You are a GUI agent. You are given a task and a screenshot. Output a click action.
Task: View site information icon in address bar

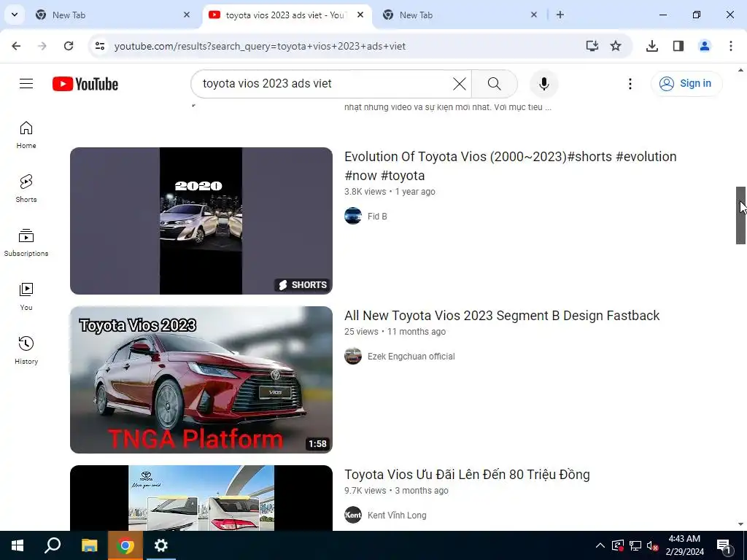tap(99, 46)
